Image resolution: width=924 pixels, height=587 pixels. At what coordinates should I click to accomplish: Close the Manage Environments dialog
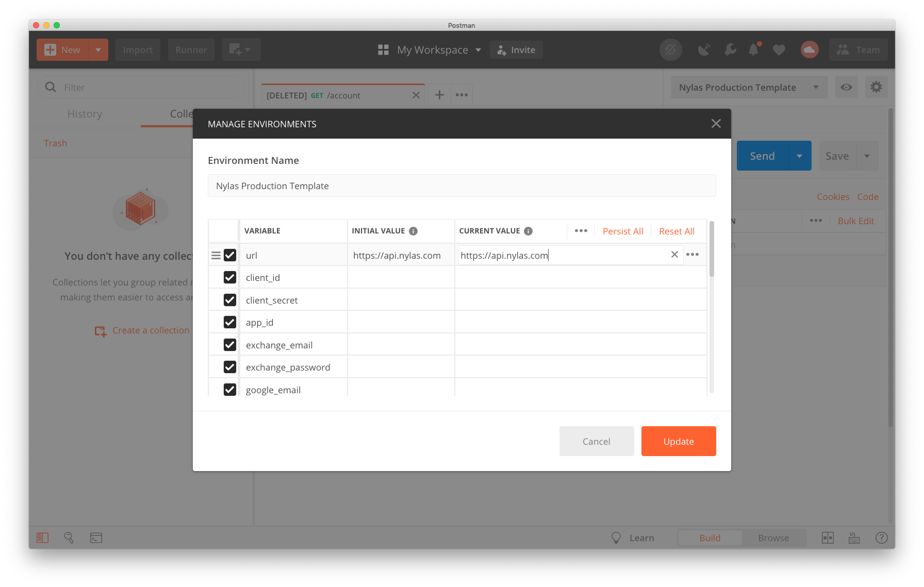tap(716, 124)
